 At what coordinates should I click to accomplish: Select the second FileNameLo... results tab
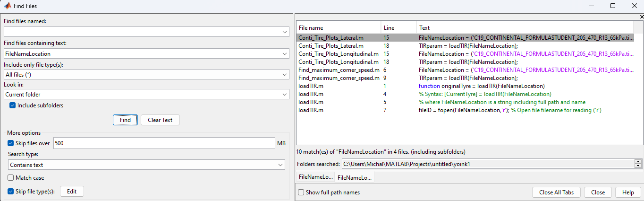355,177
